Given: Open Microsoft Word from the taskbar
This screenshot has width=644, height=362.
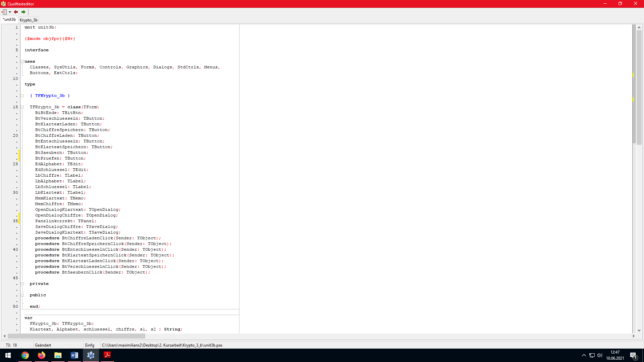Looking at the screenshot, I should [74, 355].
